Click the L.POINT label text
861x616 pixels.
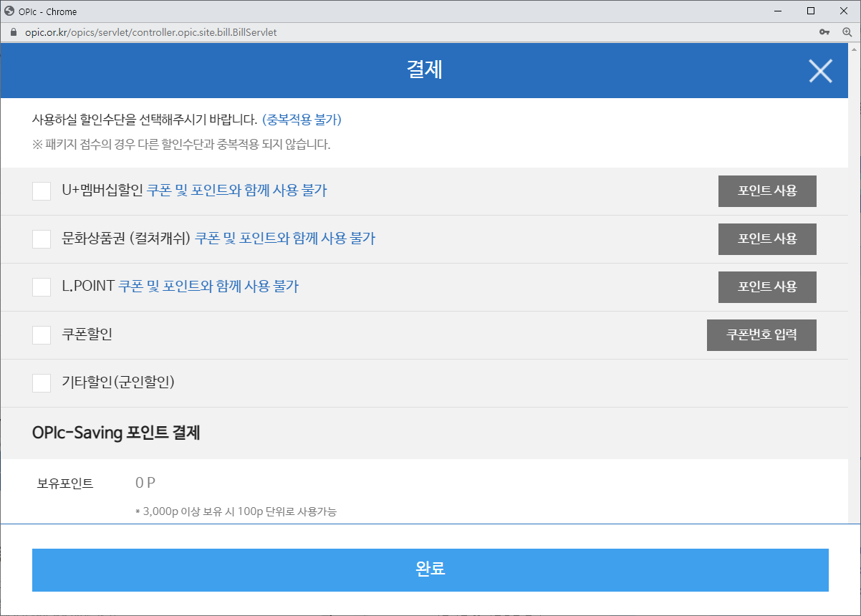(x=88, y=287)
